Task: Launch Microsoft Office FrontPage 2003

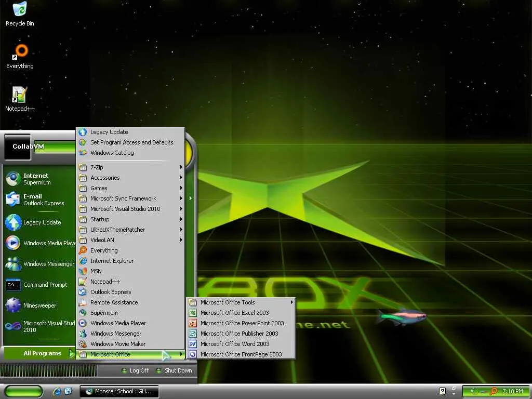Action: [x=241, y=354]
